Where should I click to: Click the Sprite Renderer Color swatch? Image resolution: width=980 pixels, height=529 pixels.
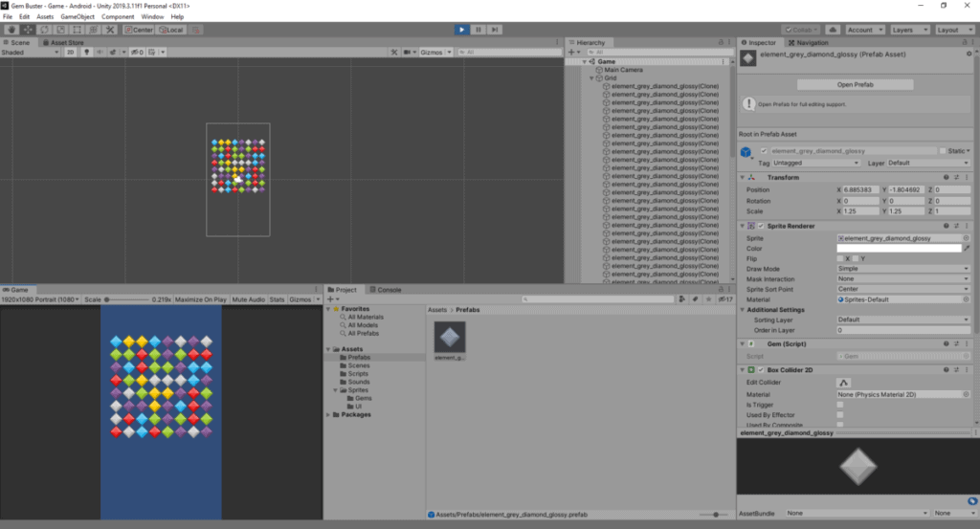click(x=898, y=248)
